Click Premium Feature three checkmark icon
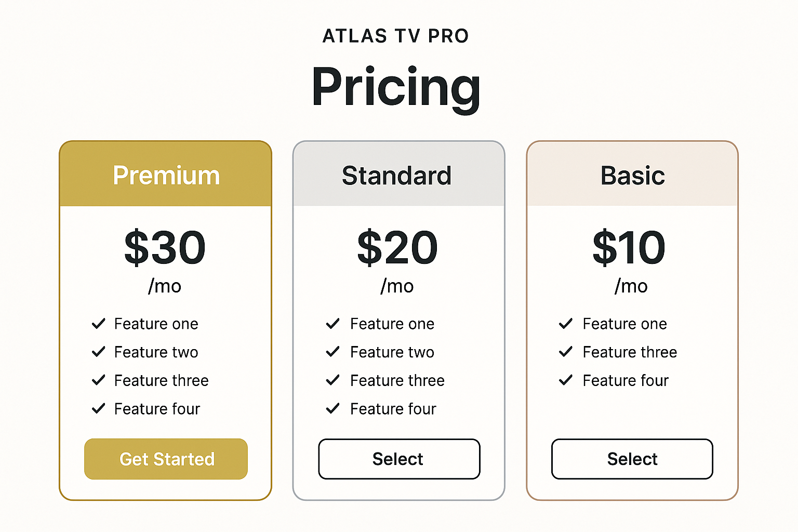 coord(99,380)
